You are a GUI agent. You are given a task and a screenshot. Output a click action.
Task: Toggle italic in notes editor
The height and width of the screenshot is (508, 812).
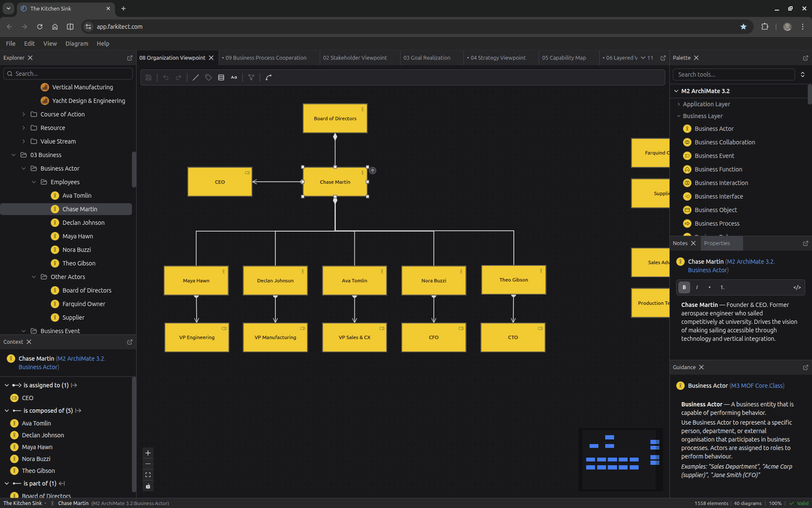697,287
